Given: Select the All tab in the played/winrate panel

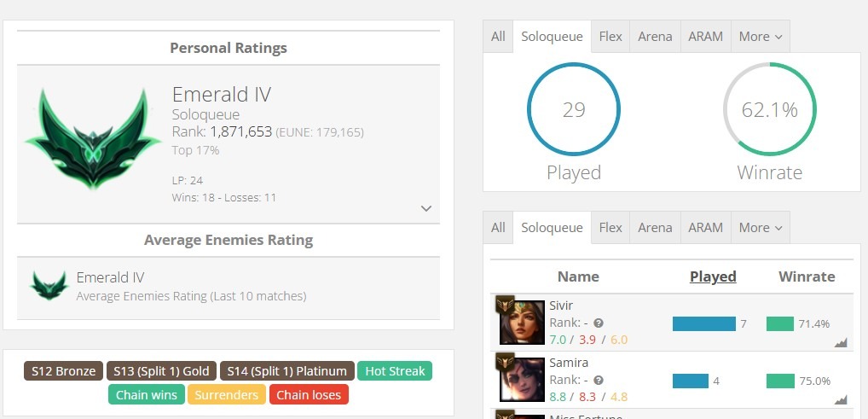Looking at the screenshot, I should coord(498,37).
